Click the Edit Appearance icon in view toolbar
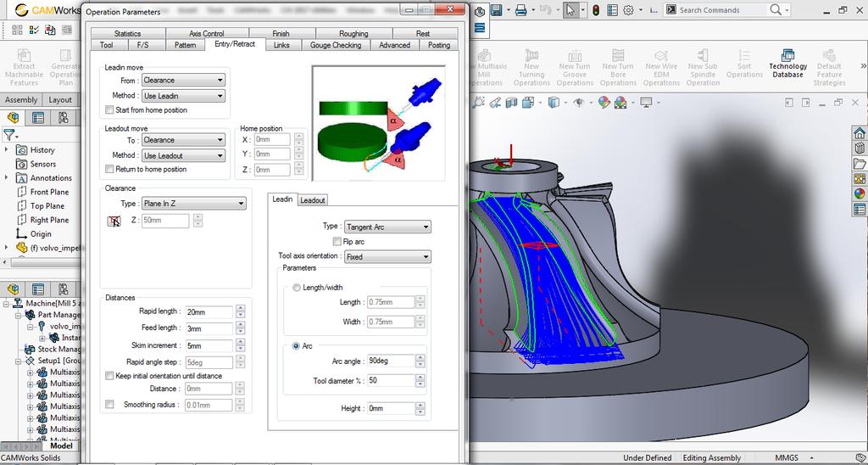The height and width of the screenshot is (465, 868). point(604,103)
